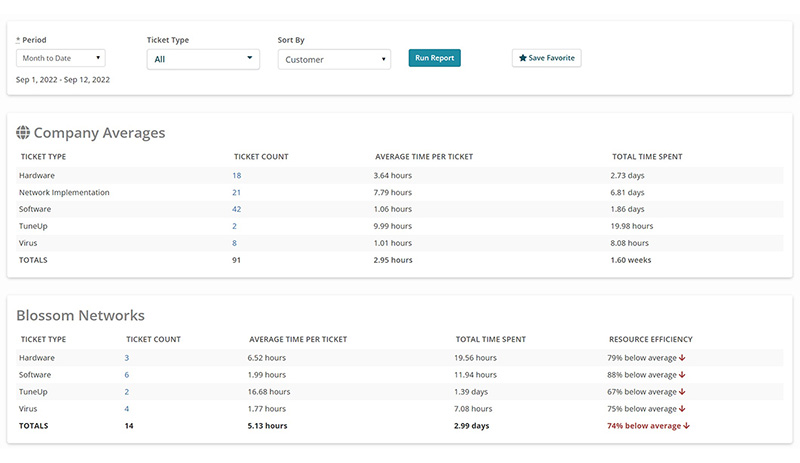This screenshot has height=463, width=800.
Task: Open Blossom Networks Software count 6 link
Action: point(127,375)
